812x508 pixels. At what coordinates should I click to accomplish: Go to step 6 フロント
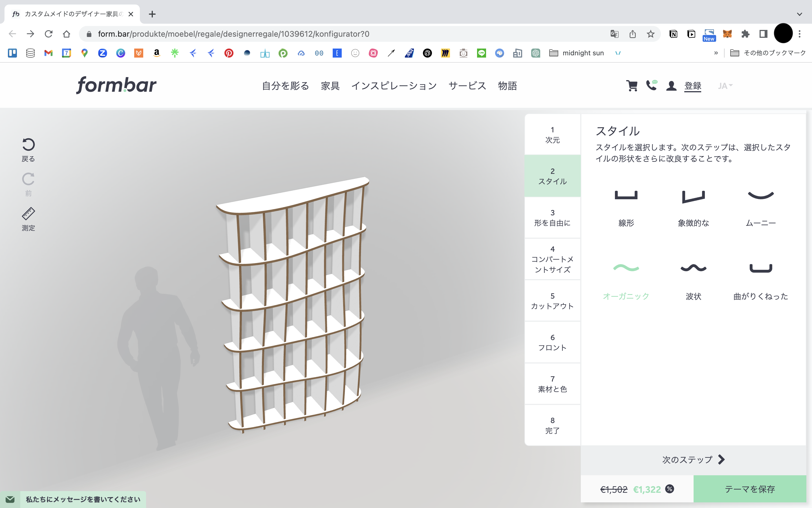tap(552, 342)
